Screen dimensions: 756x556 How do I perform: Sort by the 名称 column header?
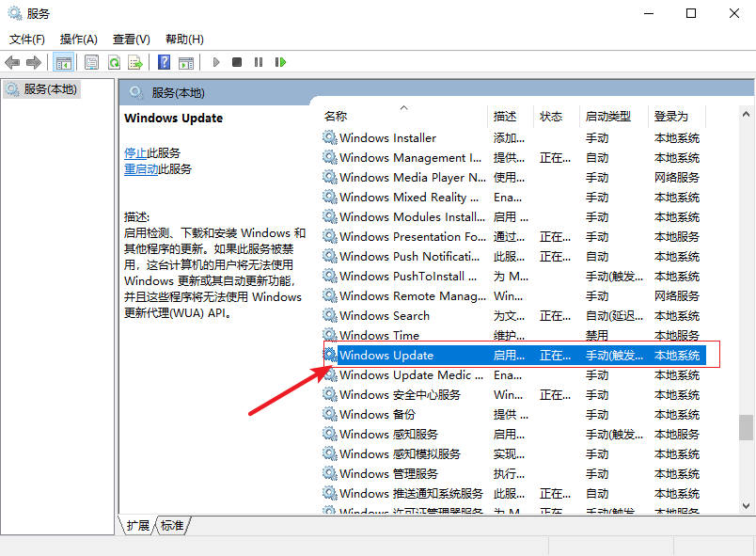(336, 117)
